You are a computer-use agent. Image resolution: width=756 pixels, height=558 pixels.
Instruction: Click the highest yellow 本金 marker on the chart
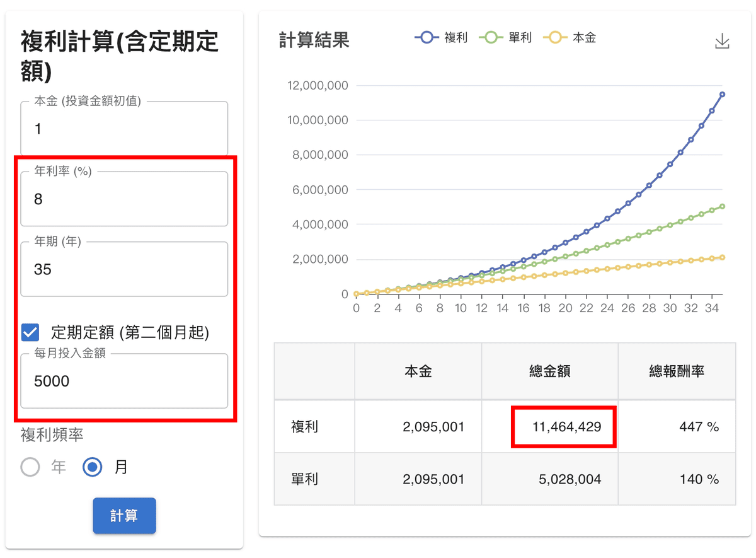point(723,257)
